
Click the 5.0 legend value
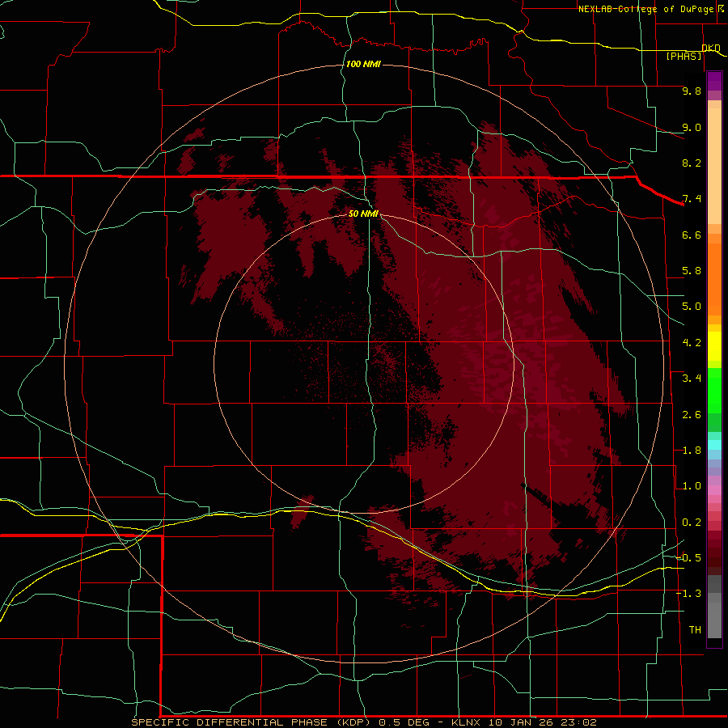tap(692, 307)
